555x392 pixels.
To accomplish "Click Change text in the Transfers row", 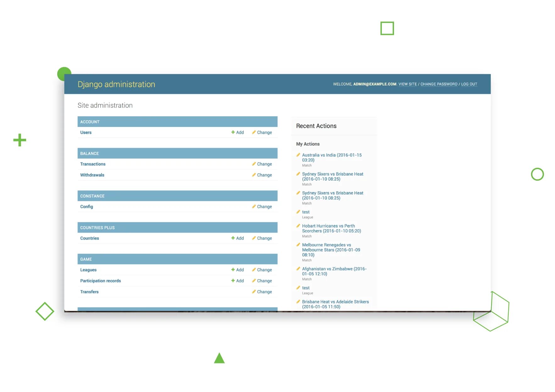I will click(x=264, y=292).
